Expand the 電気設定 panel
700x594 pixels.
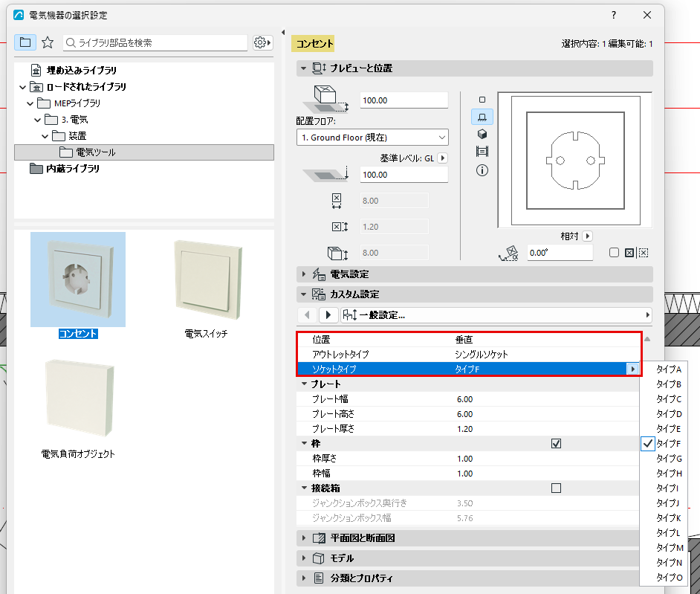click(304, 274)
